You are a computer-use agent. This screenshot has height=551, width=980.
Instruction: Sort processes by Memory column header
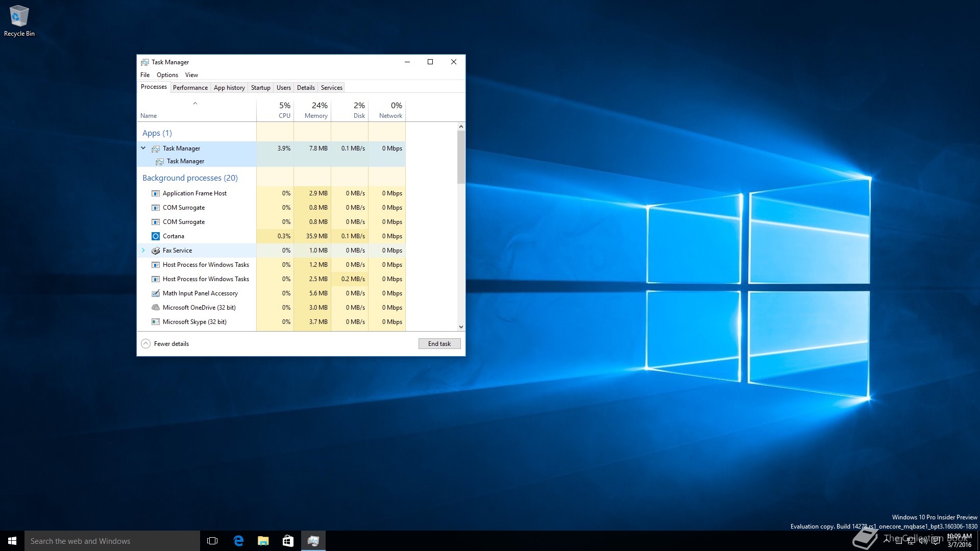pyautogui.click(x=312, y=110)
